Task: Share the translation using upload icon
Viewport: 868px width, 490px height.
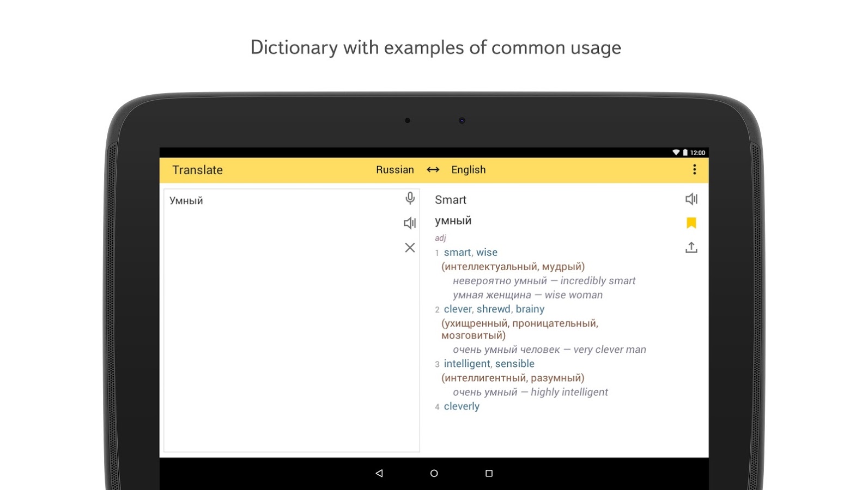Action: point(691,248)
